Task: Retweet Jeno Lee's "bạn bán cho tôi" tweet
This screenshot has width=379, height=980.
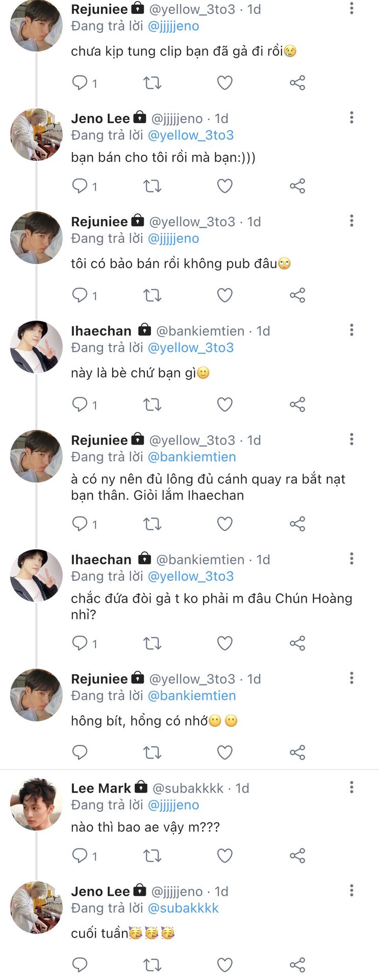Action: click(x=152, y=186)
